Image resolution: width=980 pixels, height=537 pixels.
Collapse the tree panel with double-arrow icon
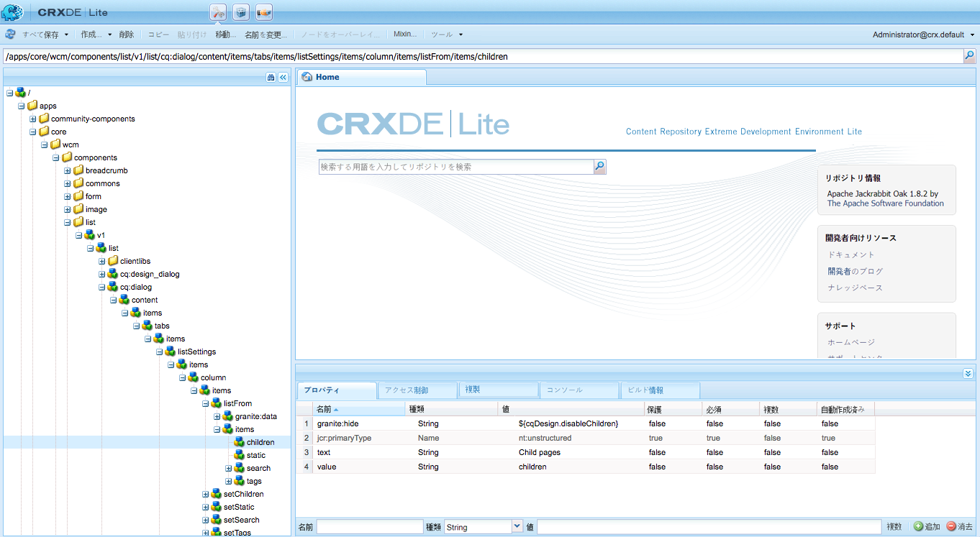283,77
